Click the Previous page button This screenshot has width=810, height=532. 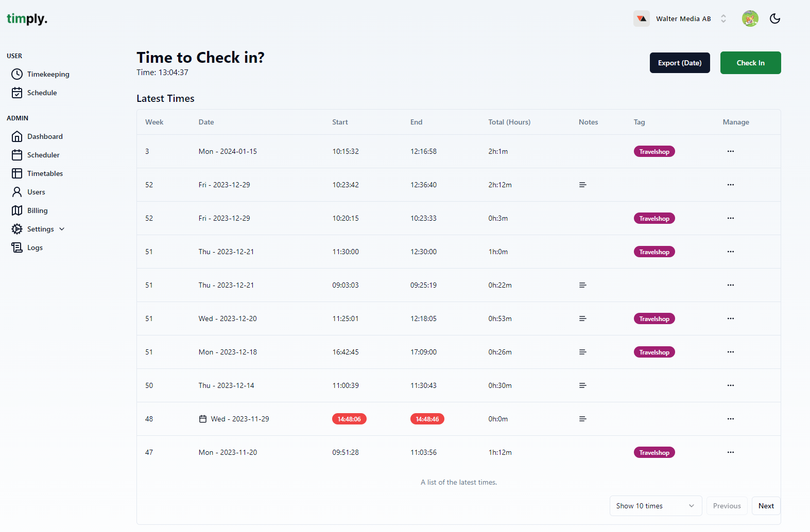point(727,506)
